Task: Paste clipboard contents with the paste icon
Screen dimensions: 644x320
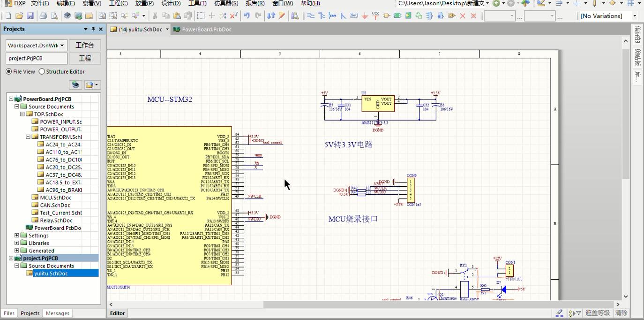Action: coord(177,16)
